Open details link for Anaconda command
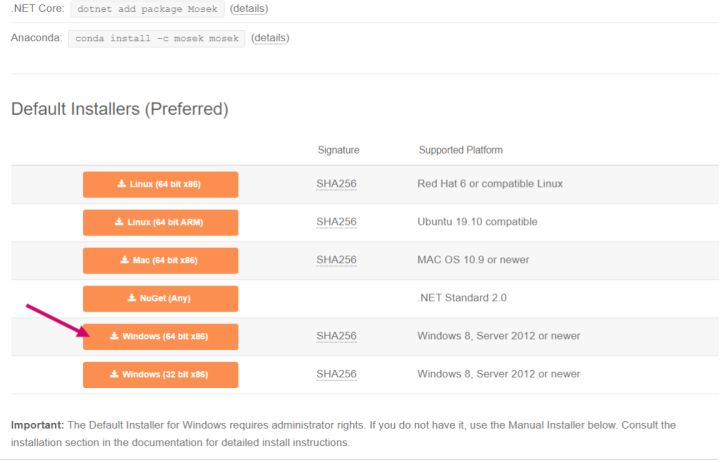Screen dimensions: 720x463 tap(270, 38)
